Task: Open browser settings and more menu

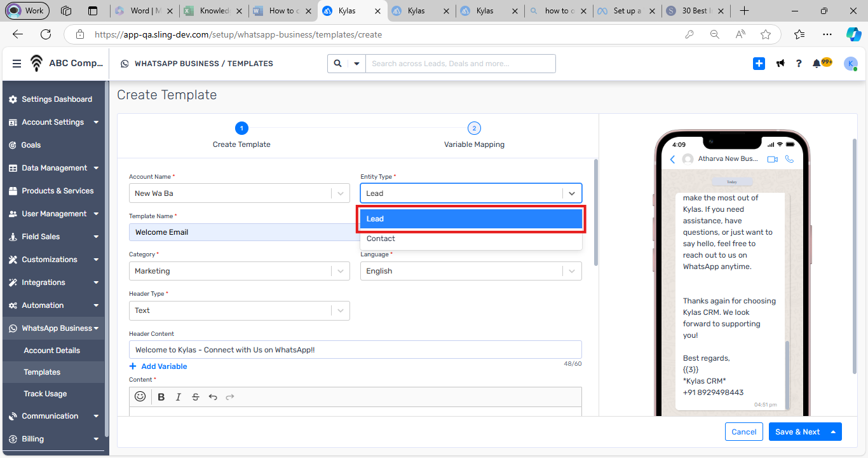Action: (x=827, y=34)
